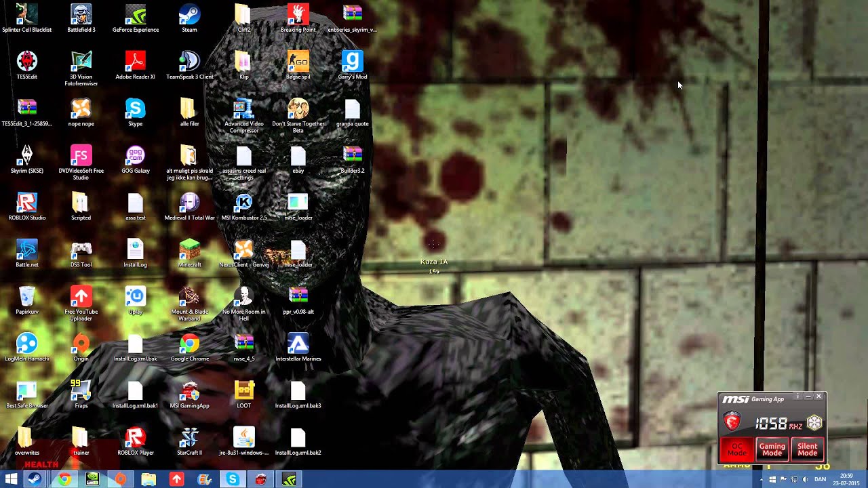Open the ROBLOX Studio desktop icon
This screenshot has width=868, height=488.
coord(27,205)
